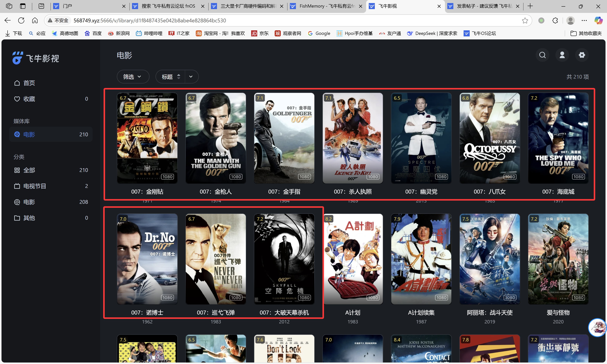Go to 首页 in the sidebar
This screenshot has width=607, height=364.
pyautogui.click(x=51, y=83)
